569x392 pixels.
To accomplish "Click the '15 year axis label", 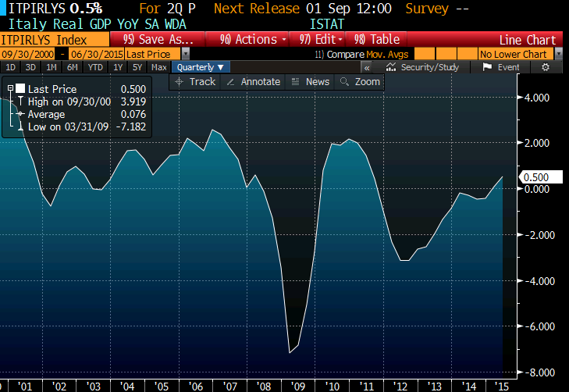I will tap(502, 387).
